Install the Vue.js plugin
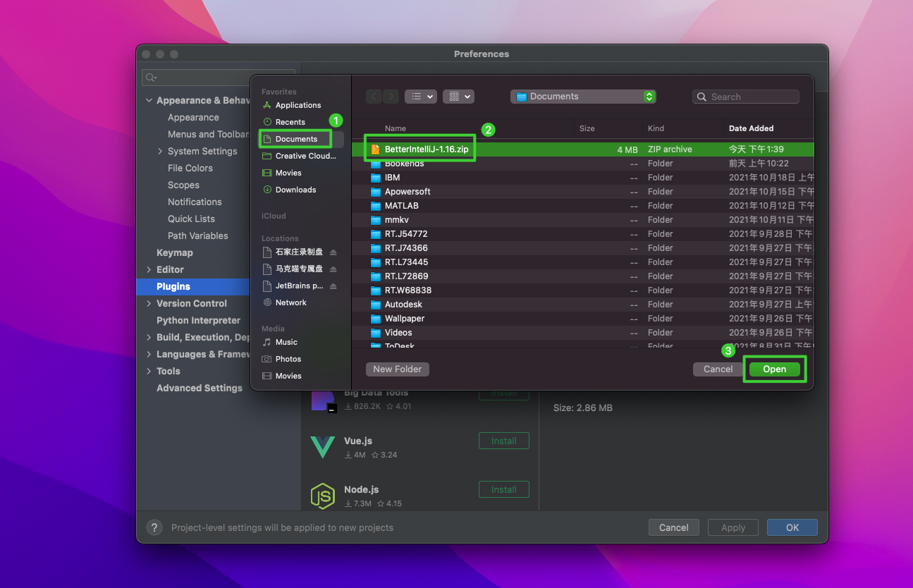Screen dimensions: 913x588 click(504, 441)
